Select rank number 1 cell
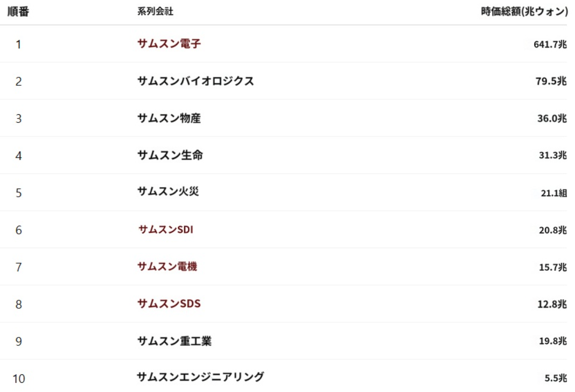Image resolution: width=575 pixels, height=392 pixels. click(18, 45)
